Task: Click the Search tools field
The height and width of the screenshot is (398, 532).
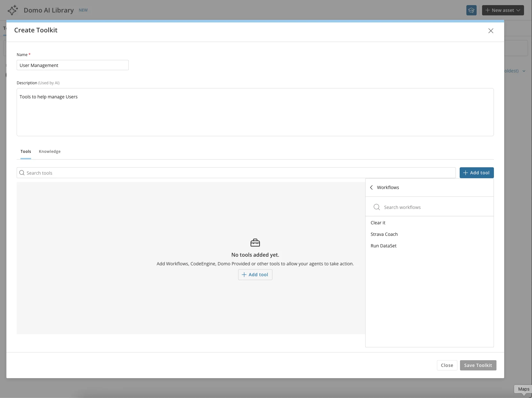Action: point(236,173)
